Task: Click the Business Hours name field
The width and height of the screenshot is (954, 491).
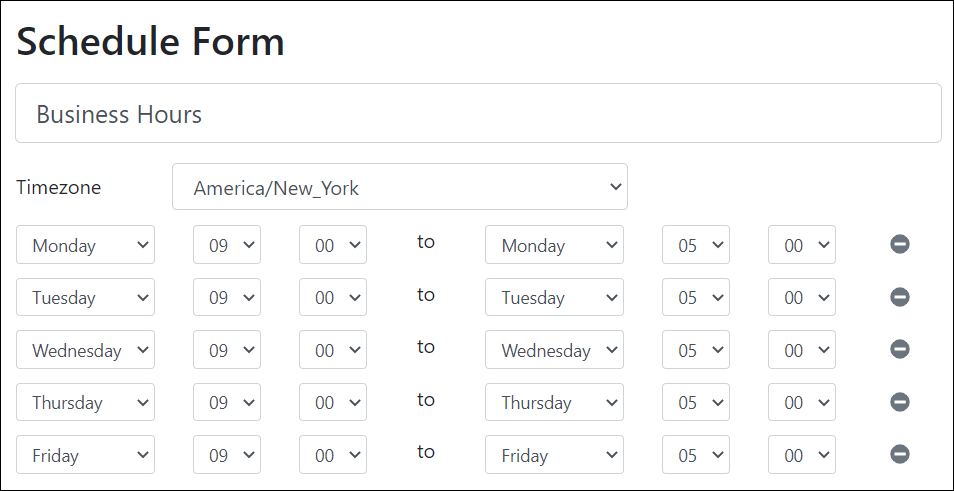Action: coord(478,113)
